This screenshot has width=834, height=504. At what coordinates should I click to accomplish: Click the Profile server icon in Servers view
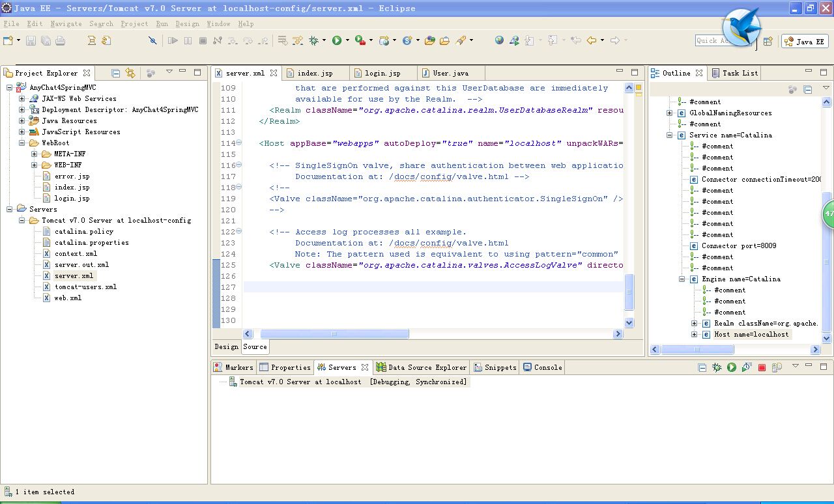[747, 367]
